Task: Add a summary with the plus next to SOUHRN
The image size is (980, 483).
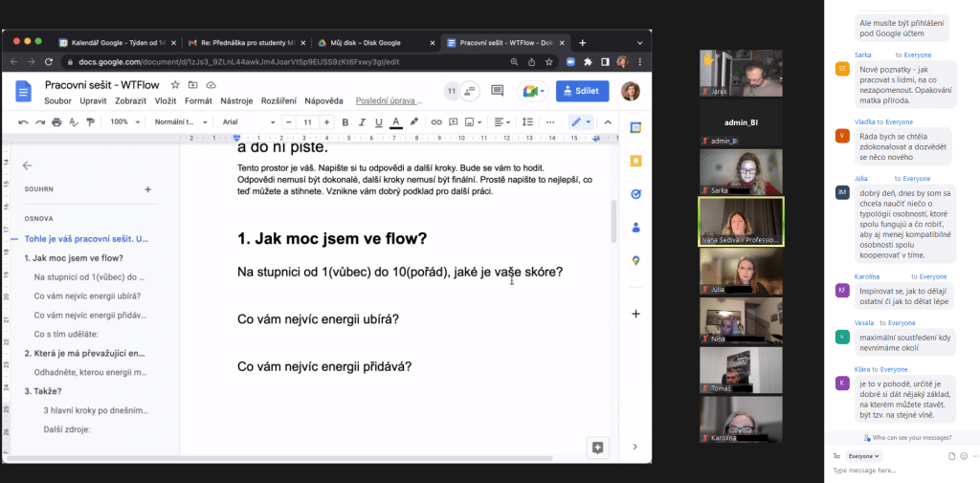Action: click(148, 189)
